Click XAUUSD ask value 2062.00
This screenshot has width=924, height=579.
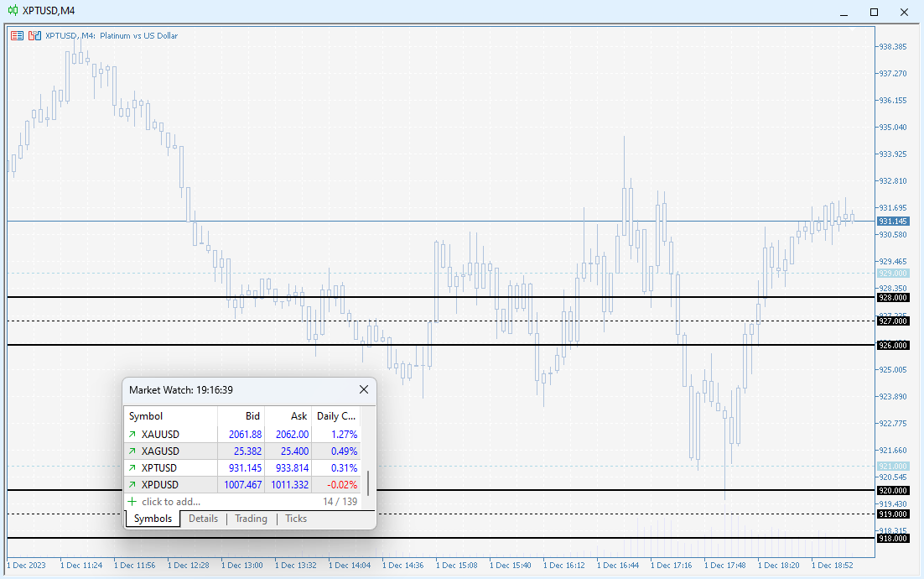point(293,435)
